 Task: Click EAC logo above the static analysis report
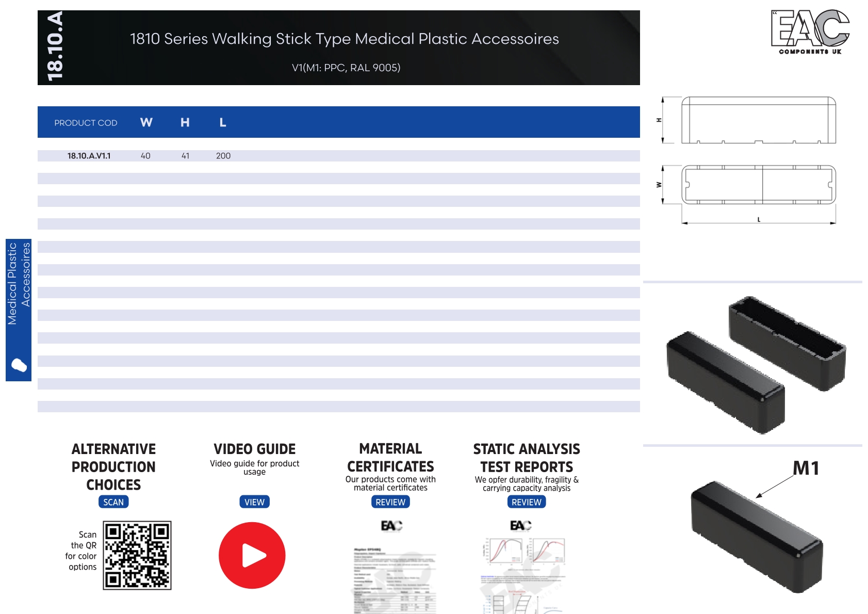(520, 525)
